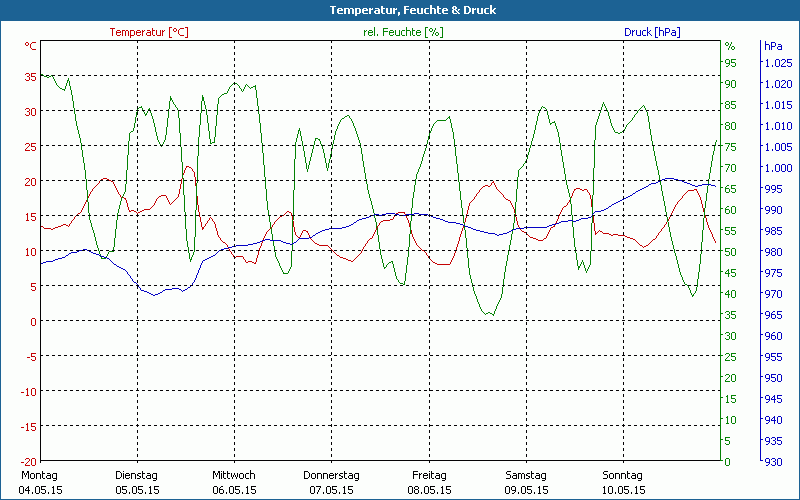Click the pressure axis value '940'
Viewport: 800px width, 500px height.
coord(773,420)
